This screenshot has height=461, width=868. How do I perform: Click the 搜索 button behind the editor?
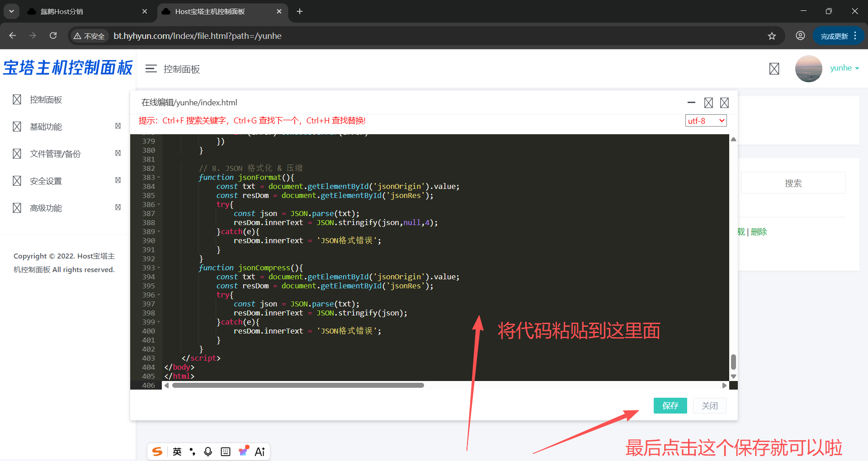[x=793, y=183]
